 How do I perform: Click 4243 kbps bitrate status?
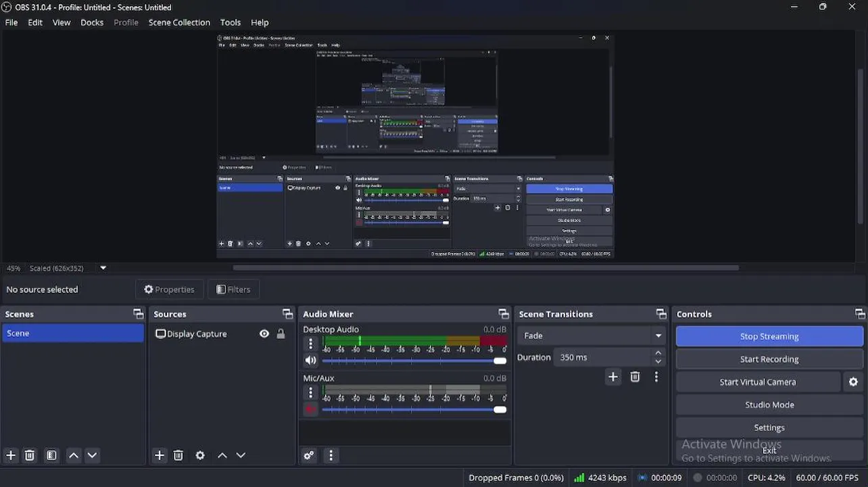coord(600,478)
